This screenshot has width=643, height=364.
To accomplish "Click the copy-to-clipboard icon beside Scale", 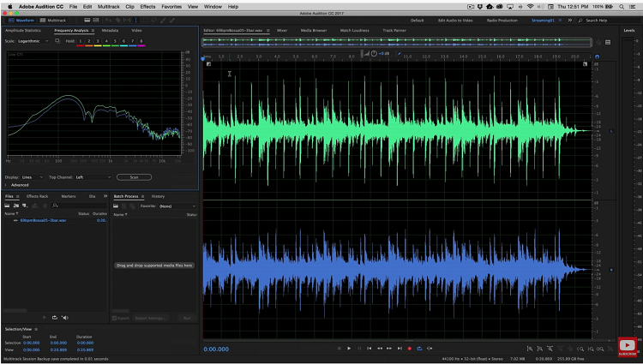I will click(57, 41).
